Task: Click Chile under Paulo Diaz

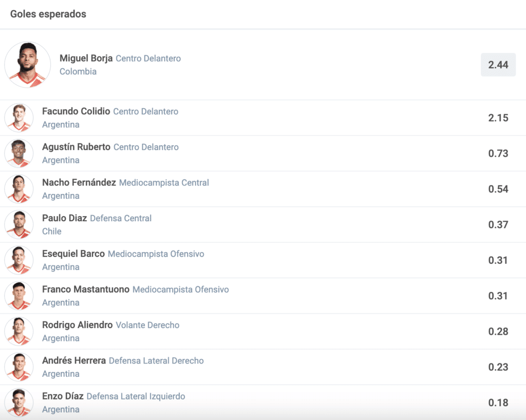Action: click(52, 231)
